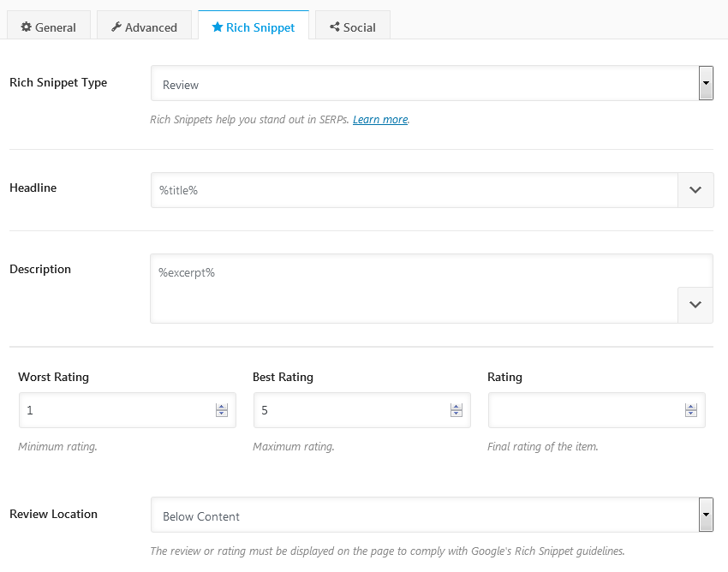
Task: Open the Rich Snippet Type dropdown
Action: point(432,83)
